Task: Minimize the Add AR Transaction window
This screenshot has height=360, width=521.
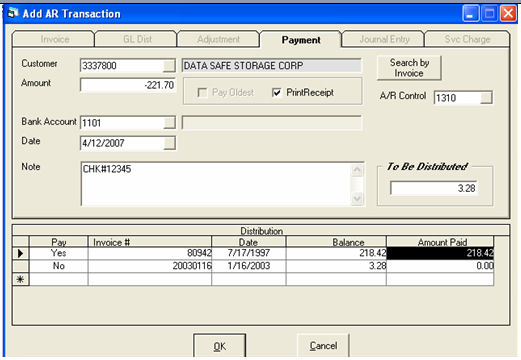Action: coord(471,14)
